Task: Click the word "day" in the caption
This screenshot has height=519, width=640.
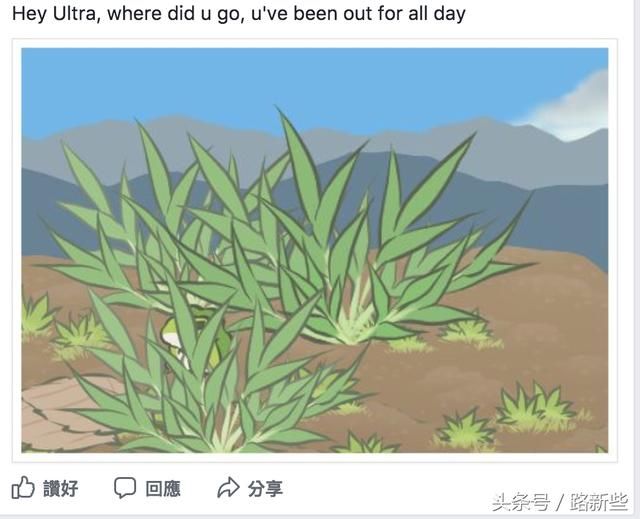Action: [x=450, y=14]
